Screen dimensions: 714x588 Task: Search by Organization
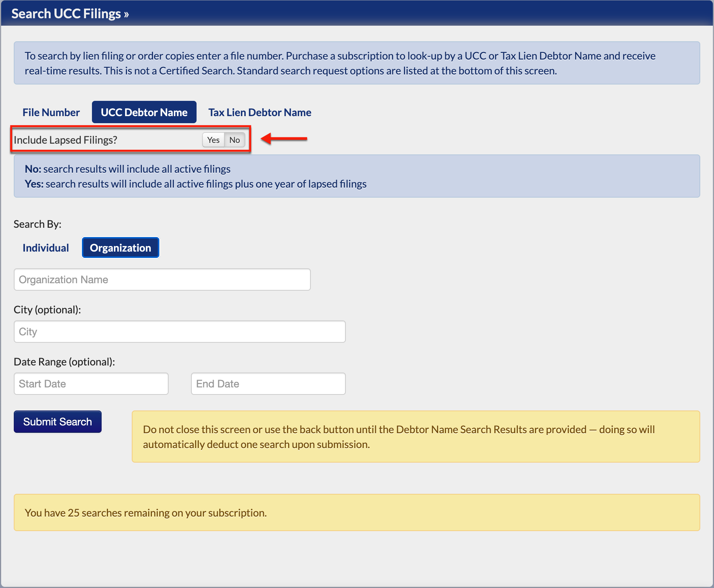pyautogui.click(x=121, y=248)
